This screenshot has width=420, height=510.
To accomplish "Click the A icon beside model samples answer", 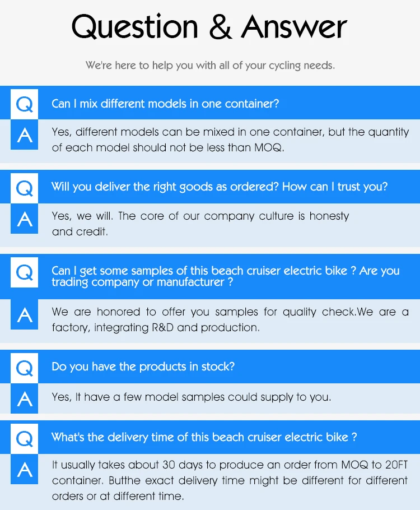I will (x=25, y=399).
